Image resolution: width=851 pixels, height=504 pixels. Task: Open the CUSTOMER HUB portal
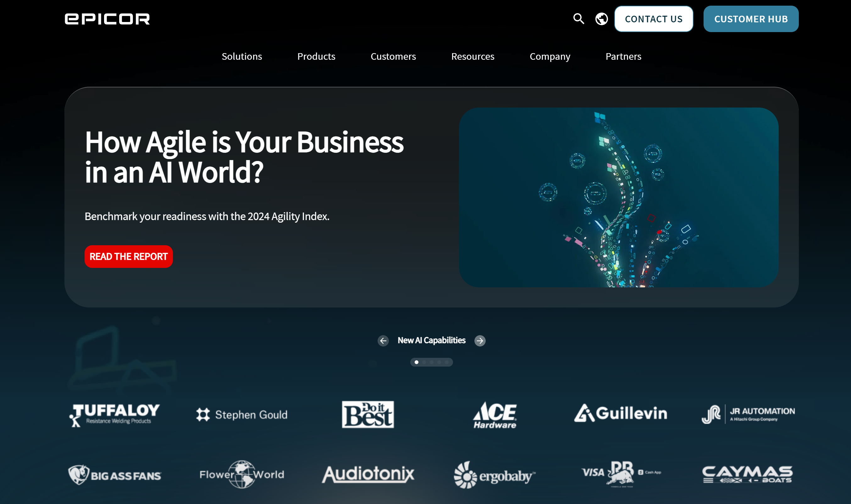click(751, 19)
